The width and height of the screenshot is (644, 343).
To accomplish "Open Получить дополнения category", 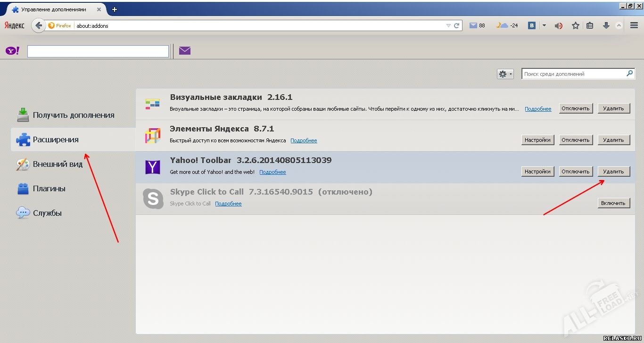I will click(x=73, y=115).
